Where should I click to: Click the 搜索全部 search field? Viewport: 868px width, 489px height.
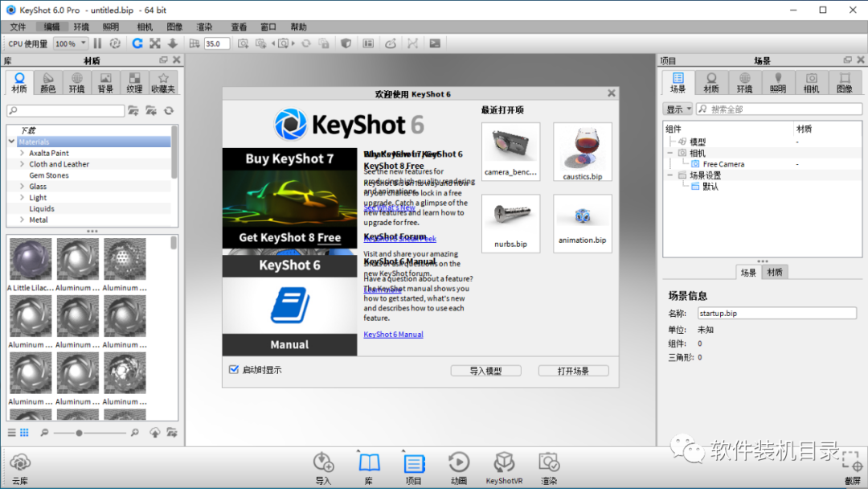click(779, 109)
